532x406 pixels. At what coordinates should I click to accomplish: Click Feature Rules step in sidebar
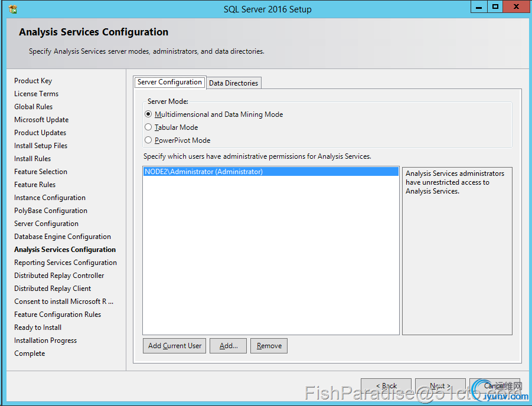tap(35, 185)
